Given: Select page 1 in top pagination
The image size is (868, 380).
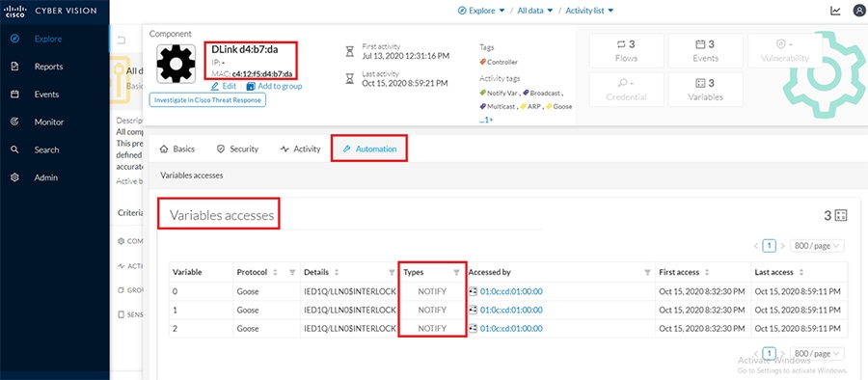Looking at the screenshot, I should coord(769,245).
